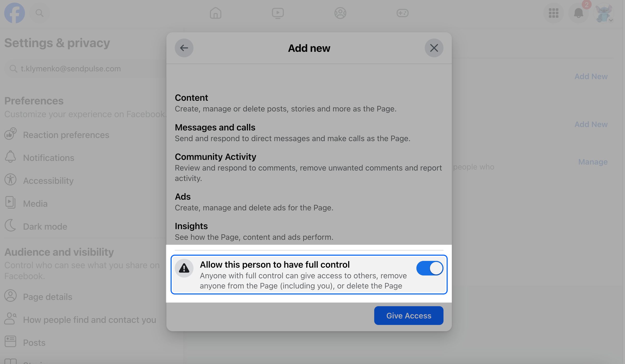Click the Give Access button
Viewport: 625px width, 364px height.
coord(409,316)
